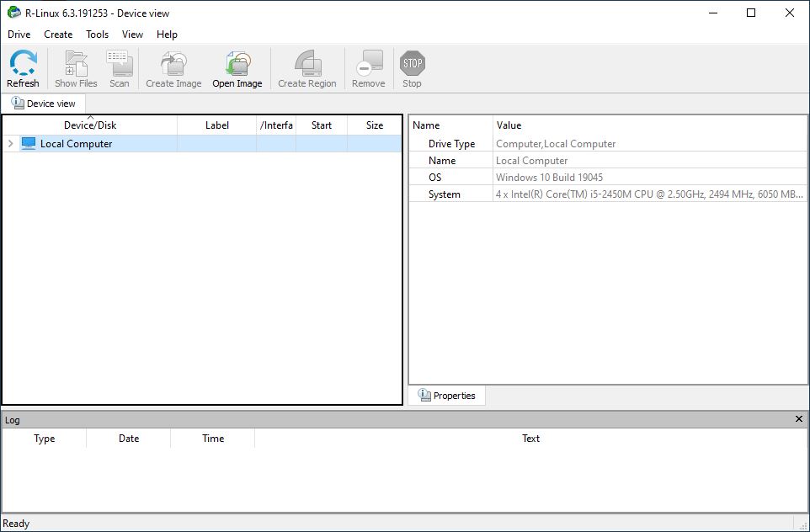Click the Type column header in Log
810x532 pixels.
tap(45, 439)
